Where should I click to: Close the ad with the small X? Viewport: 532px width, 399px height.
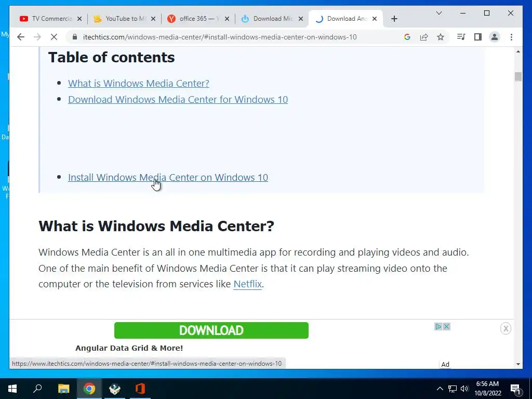pos(446,326)
